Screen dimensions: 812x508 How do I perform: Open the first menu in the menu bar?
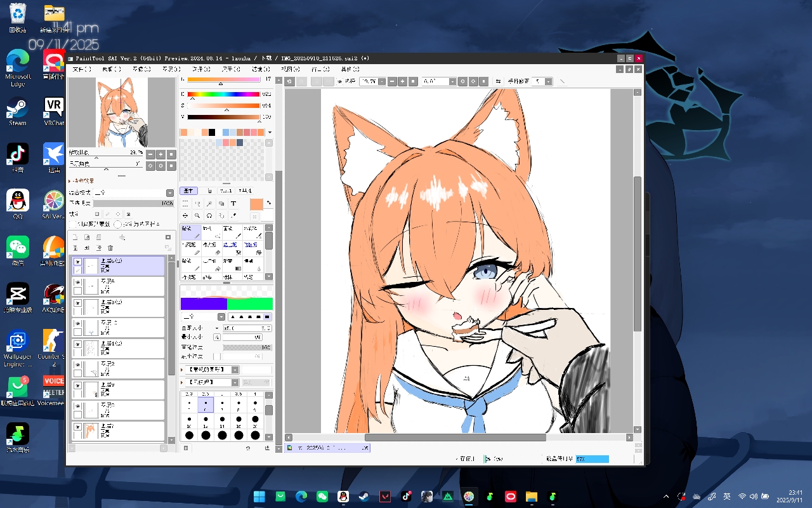[82, 69]
